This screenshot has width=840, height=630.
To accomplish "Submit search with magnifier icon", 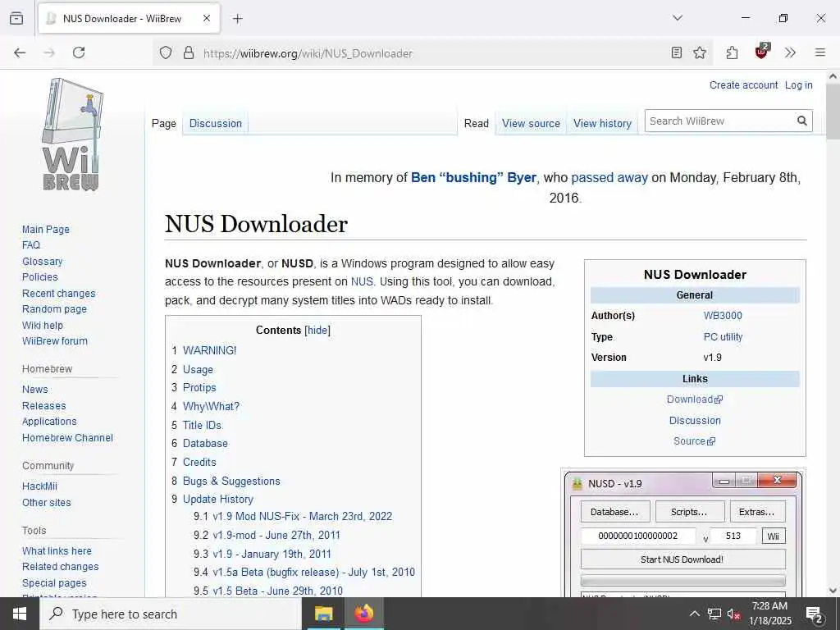I will [802, 121].
